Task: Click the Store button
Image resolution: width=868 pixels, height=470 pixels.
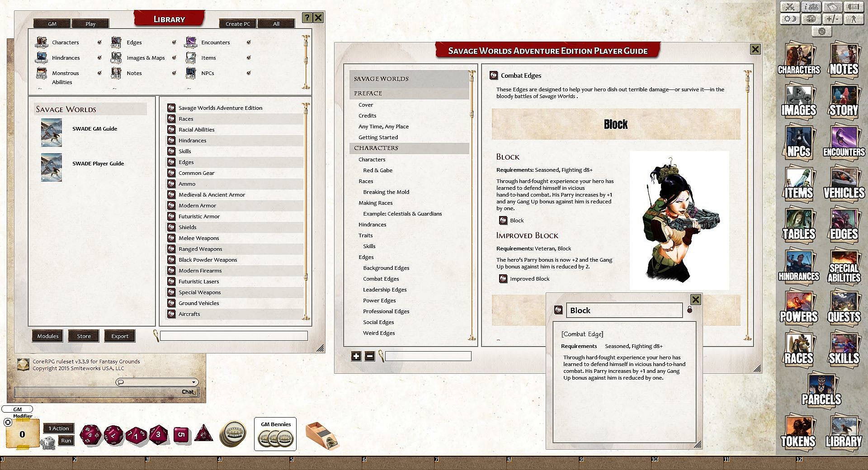Action: 84,336
